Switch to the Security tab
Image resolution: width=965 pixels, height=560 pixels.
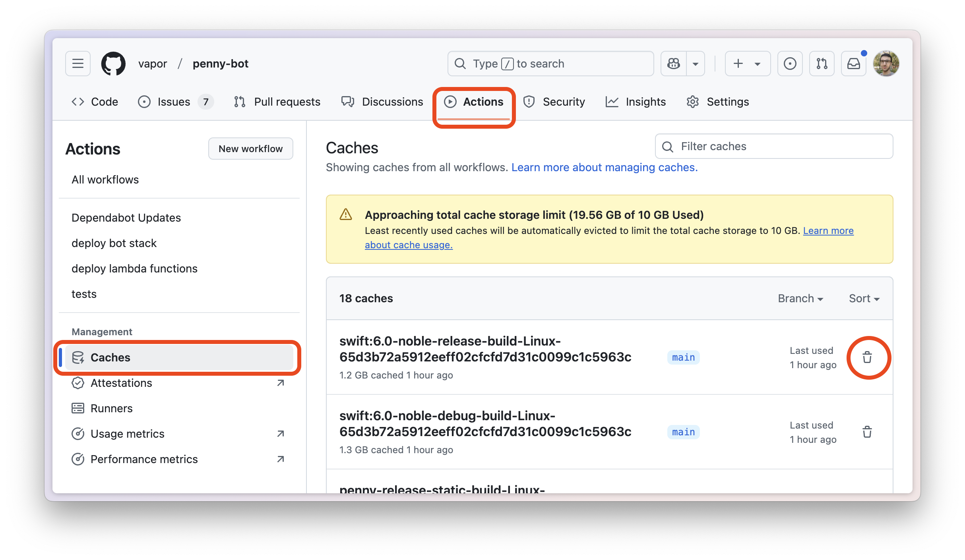tap(554, 102)
